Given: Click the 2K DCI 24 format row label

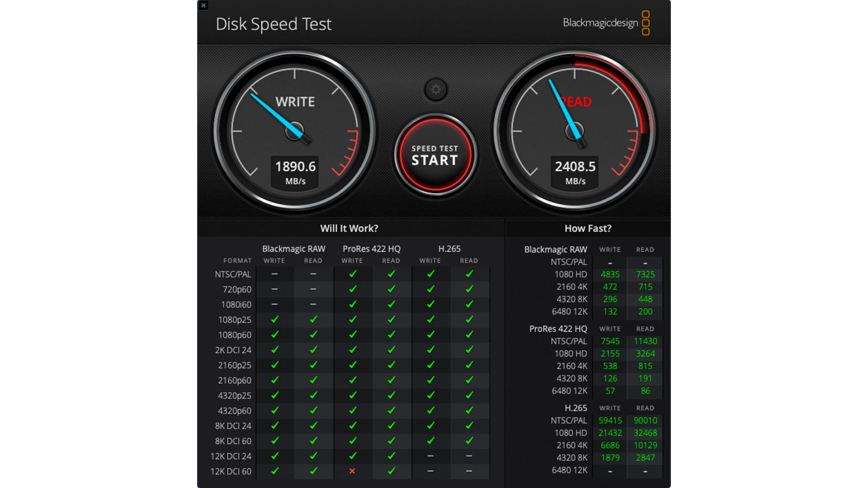Looking at the screenshot, I should (x=233, y=350).
